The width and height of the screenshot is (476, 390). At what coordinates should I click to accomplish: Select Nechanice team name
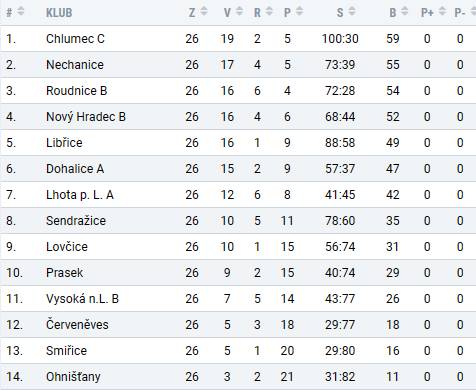click(75, 65)
